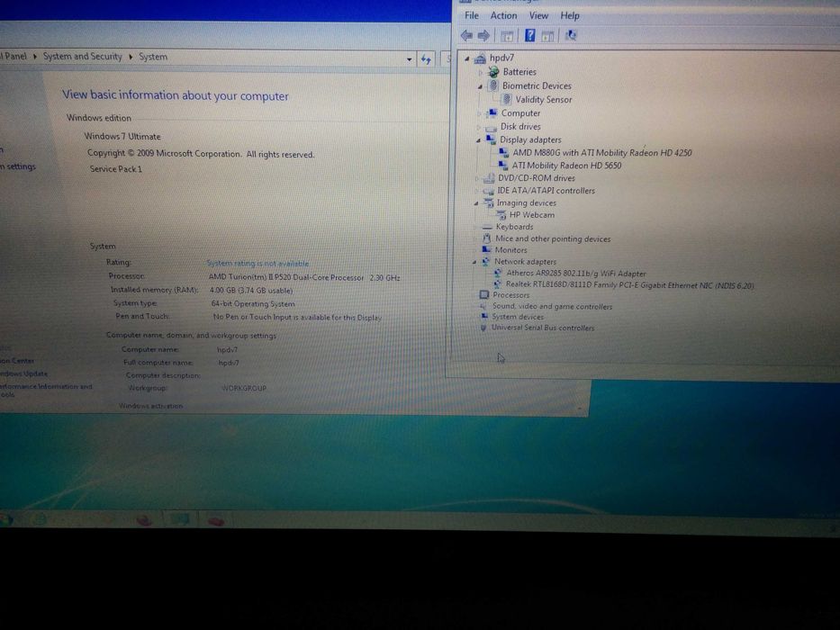This screenshot has width=840, height=630.
Task: Click the Back arrow in Device Manager toolbar
Action: coord(466,35)
